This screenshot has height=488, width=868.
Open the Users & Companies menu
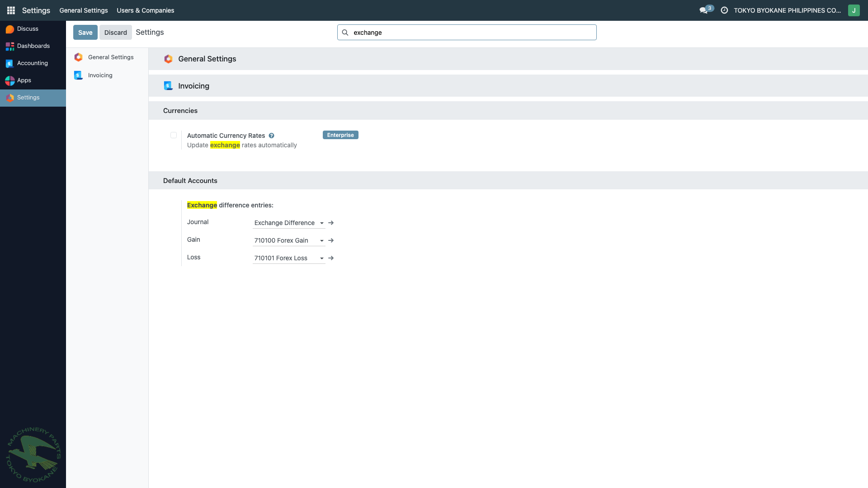click(145, 10)
